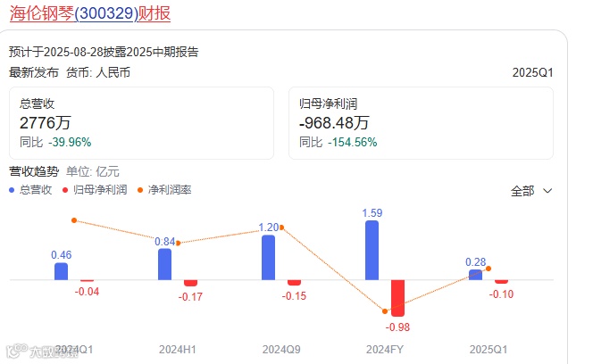Click the 单位: 亿元 unit label
Viewport: 593px width, 364px height.
coord(93,171)
